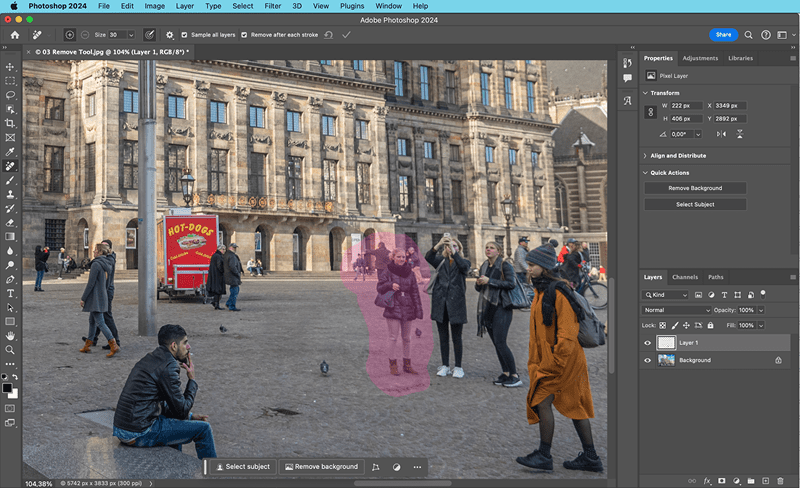Toggle Sample all layers checkbox
This screenshot has height=488, width=800.
pyautogui.click(x=184, y=35)
